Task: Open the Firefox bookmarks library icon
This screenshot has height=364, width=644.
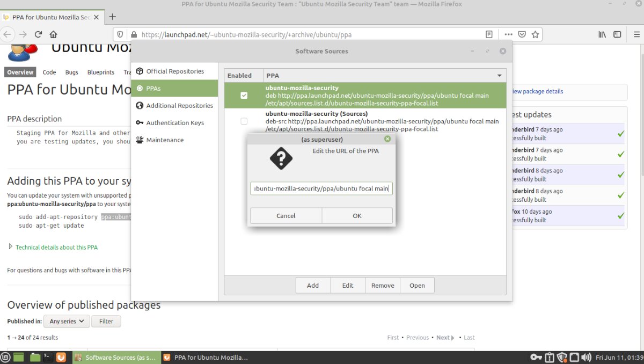Action: (602, 34)
